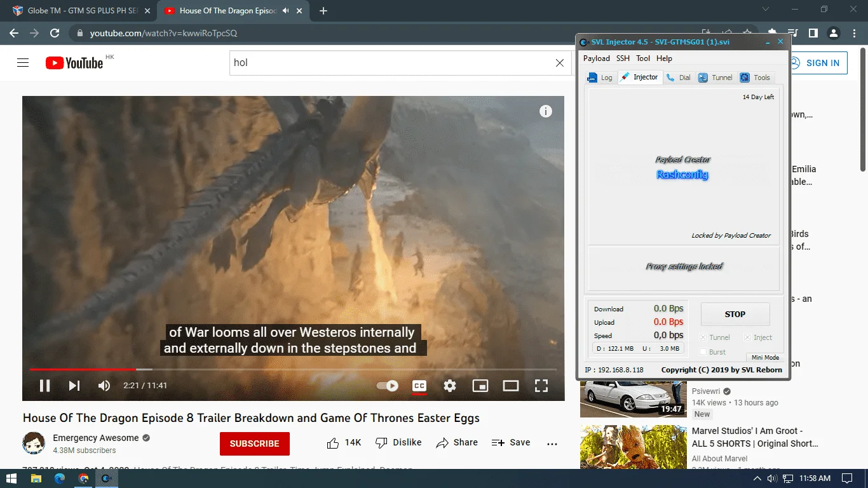Like the video with 14K likes
Screen dimensions: 868x488
pyautogui.click(x=344, y=443)
